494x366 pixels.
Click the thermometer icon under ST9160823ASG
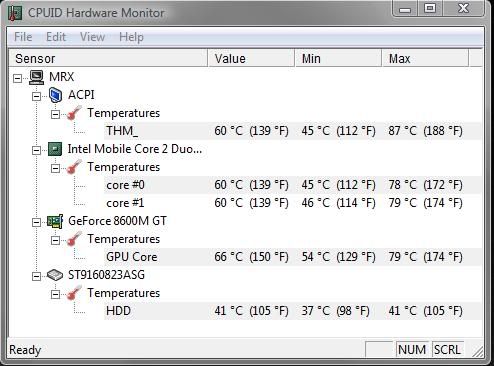click(x=74, y=293)
